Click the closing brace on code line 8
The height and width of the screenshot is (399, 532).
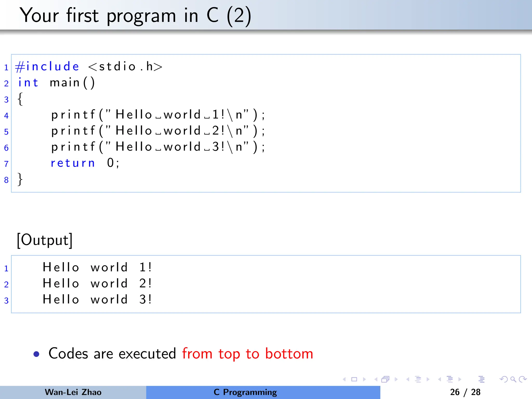click(20, 179)
